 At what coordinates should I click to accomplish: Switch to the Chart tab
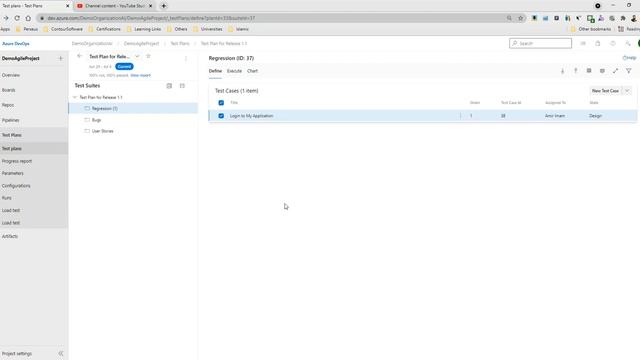coord(252,71)
